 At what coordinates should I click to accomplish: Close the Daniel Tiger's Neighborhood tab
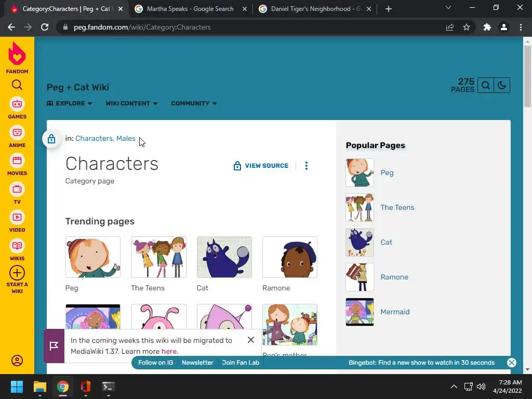[369, 9]
